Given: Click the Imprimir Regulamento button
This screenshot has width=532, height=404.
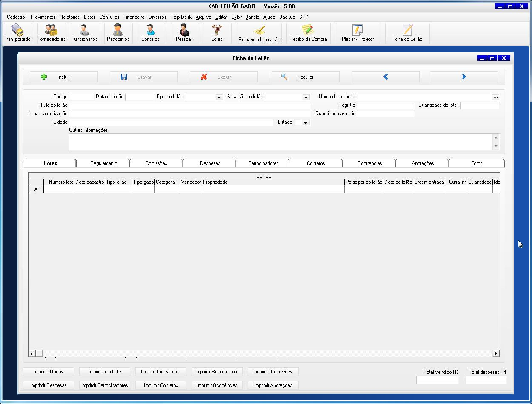Looking at the screenshot, I should (x=217, y=372).
